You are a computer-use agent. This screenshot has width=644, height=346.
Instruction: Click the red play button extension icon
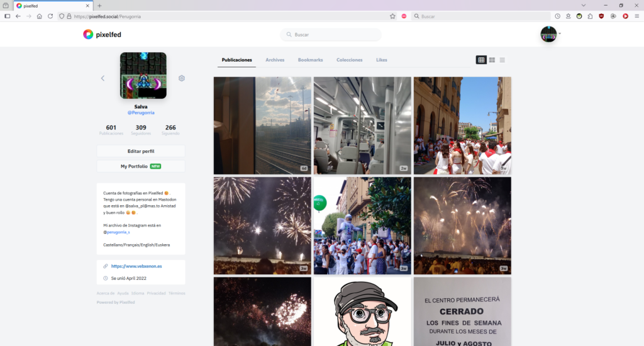626,16
